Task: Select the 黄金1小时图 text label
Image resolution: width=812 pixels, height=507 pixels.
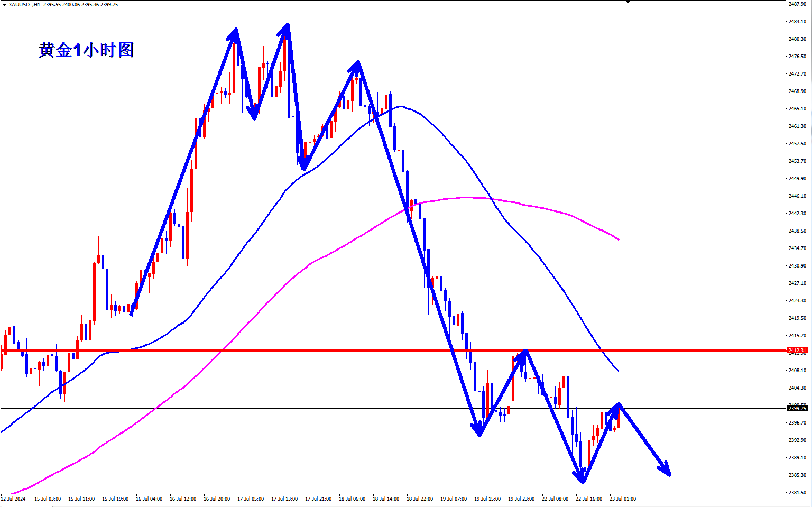Action: [86, 50]
